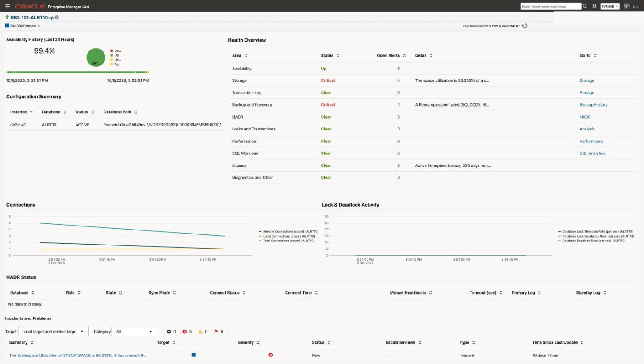This screenshot has height=364, width=644.
Task: Focus the search target names field
Action: (x=551, y=6)
